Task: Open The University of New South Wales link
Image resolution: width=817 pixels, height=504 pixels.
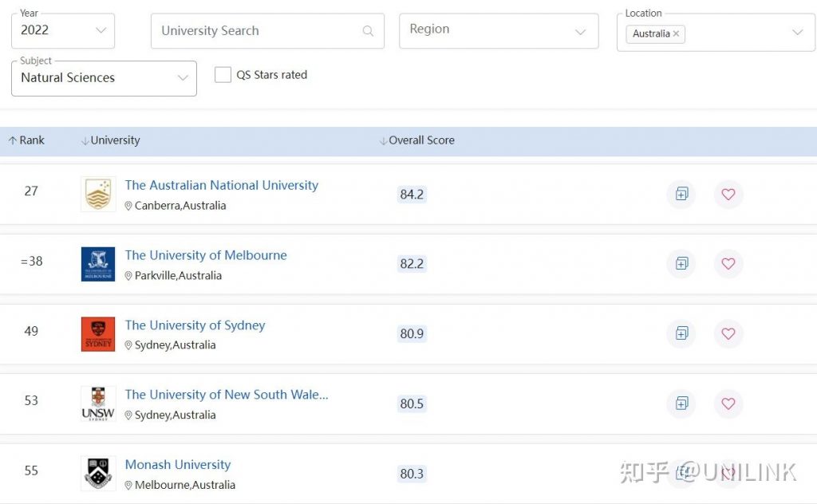Action: click(x=227, y=395)
